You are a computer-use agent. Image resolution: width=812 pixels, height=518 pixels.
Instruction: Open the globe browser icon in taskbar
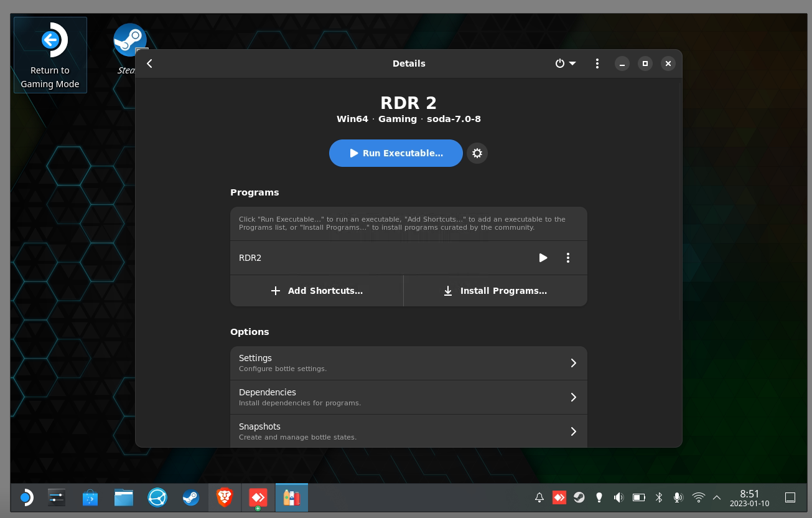click(157, 497)
